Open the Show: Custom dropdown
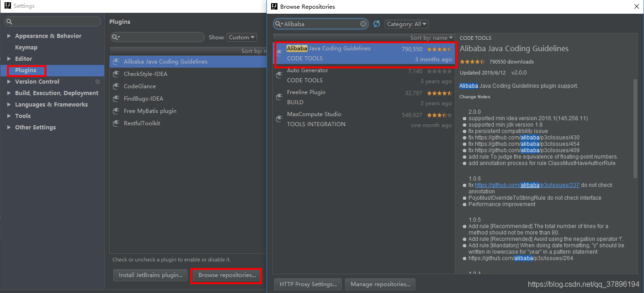The width and height of the screenshot is (644, 293). 241,37
